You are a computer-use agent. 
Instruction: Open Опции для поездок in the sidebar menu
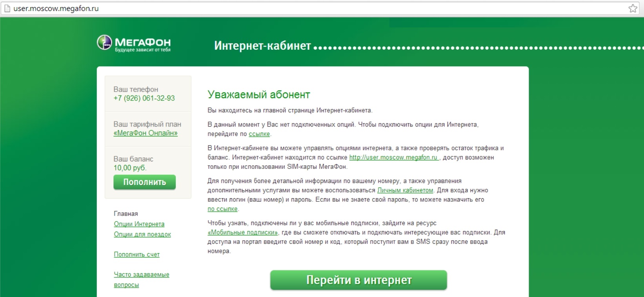click(142, 234)
